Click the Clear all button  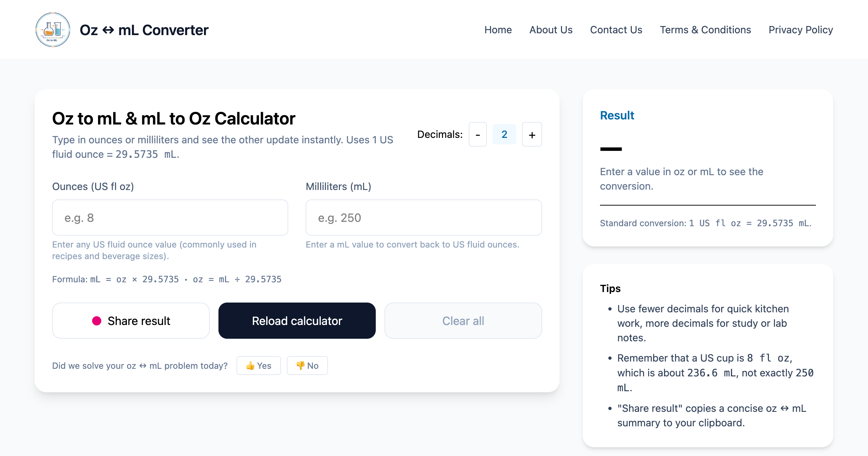tap(463, 321)
